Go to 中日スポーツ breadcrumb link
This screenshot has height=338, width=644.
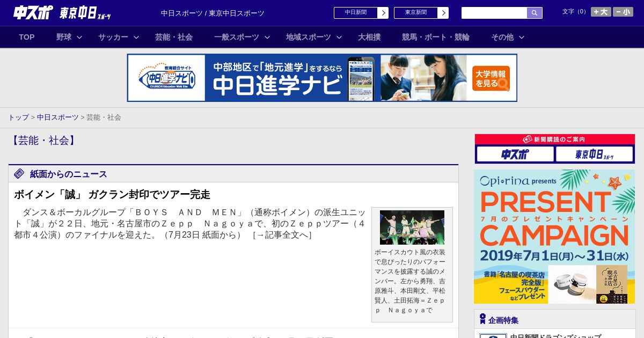coord(57,117)
